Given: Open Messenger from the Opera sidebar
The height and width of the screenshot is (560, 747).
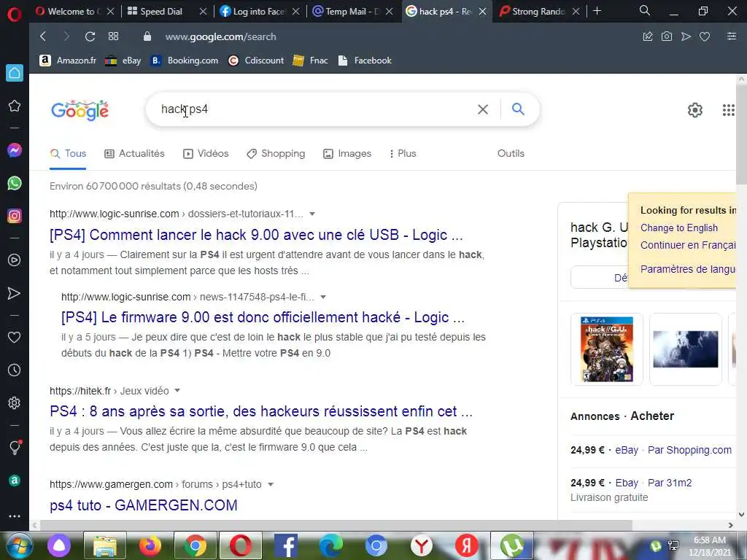Looking at the screenshot, I should click(15, 150).
